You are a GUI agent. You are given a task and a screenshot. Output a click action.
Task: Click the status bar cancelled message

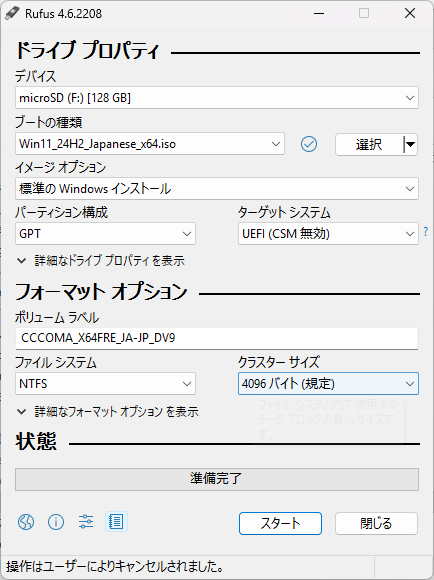(115, 566)
